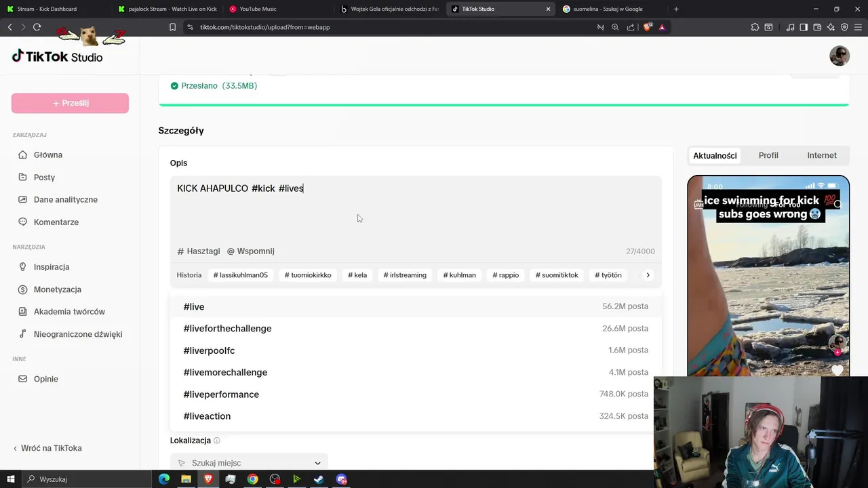Image resolution: width=868 pixels, height=488 pixels.
Task: Add # suomitiktok history hashtag
Action: point(557,275)
